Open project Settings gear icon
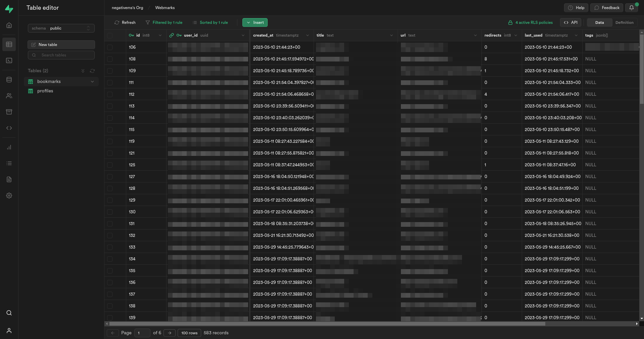644x339 pixels. tap(9, 196)
